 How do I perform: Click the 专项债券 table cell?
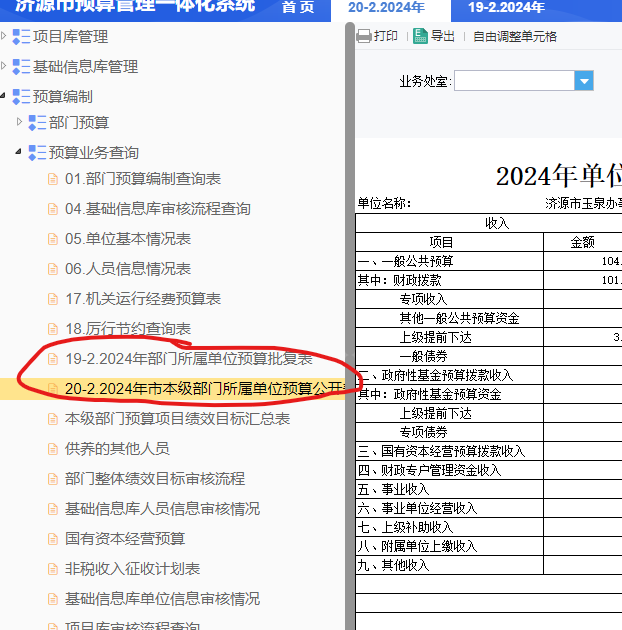450,432
